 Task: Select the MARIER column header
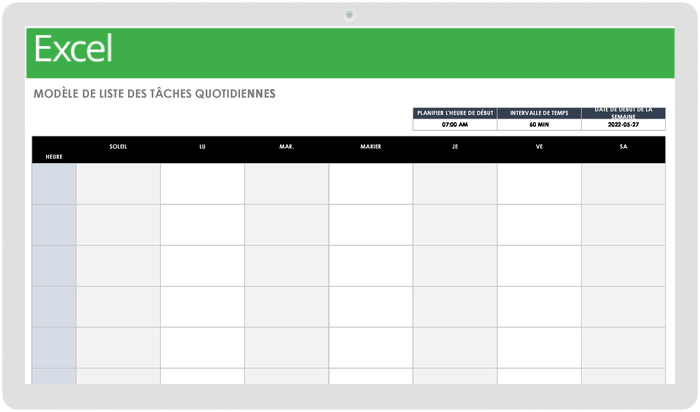(x=371, y=146)
